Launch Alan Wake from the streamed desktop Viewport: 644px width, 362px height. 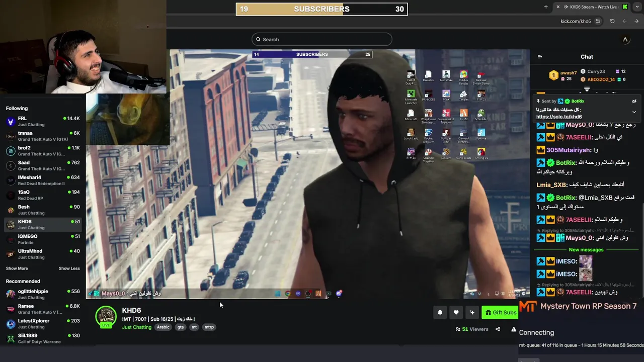pos(446,76)
